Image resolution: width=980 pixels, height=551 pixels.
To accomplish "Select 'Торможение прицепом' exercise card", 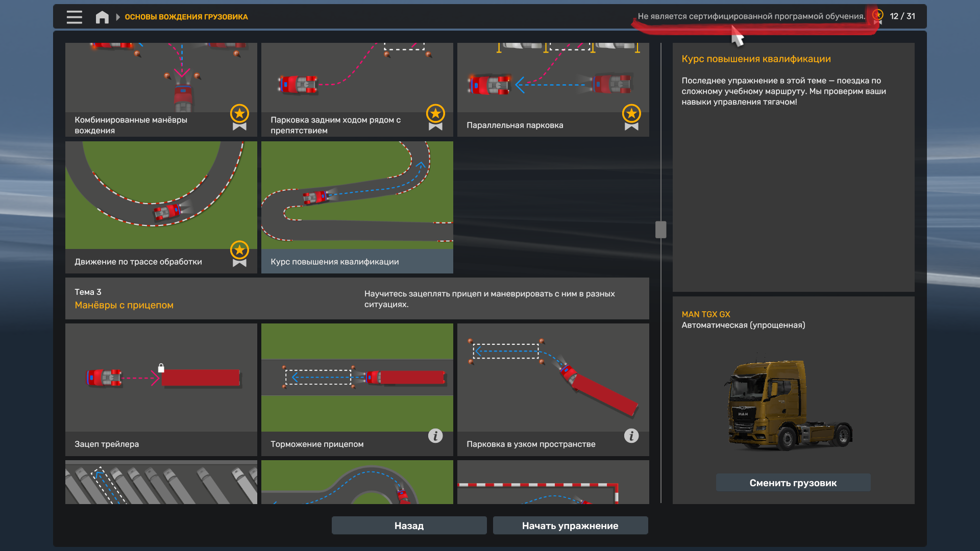I will [357, 390].
